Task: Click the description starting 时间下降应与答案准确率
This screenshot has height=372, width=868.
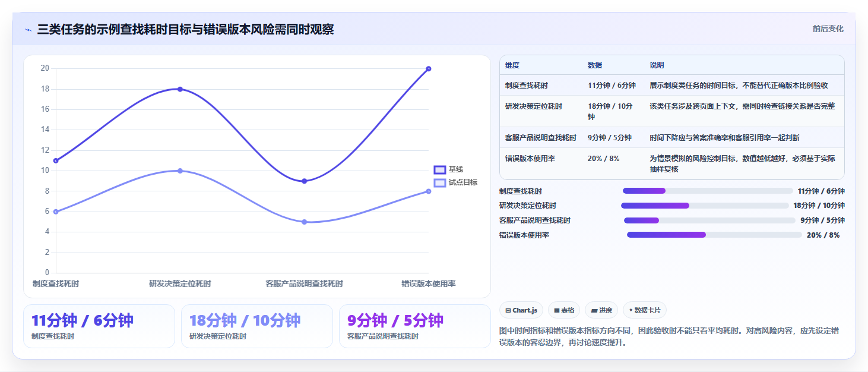Action: 724,138
